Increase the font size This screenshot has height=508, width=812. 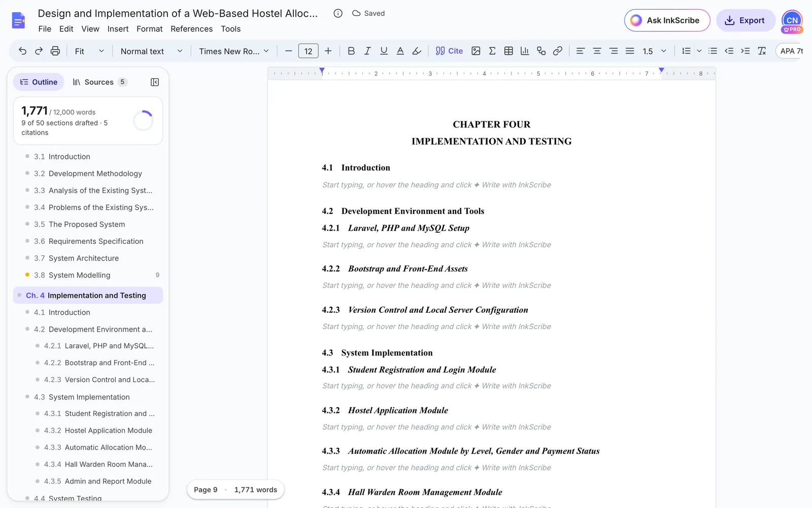tap(328, 51)
